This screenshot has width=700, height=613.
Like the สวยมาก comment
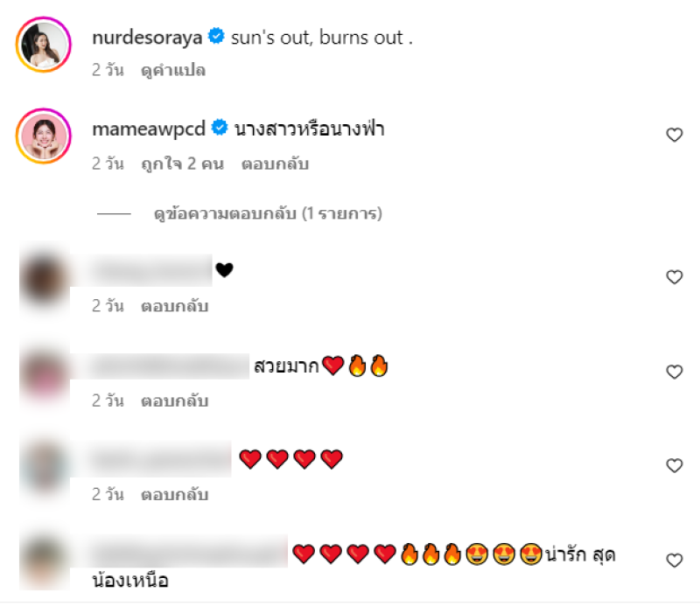coord(674,371)
